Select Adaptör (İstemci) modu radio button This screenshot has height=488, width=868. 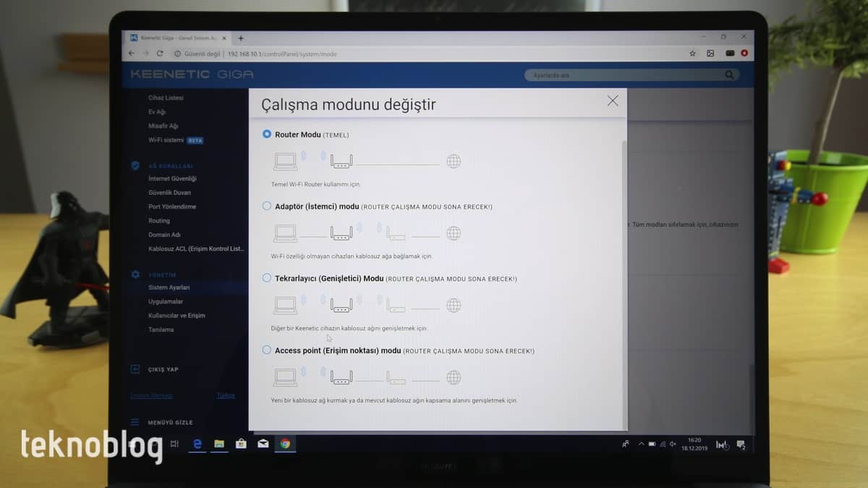(x=267, y=206)
